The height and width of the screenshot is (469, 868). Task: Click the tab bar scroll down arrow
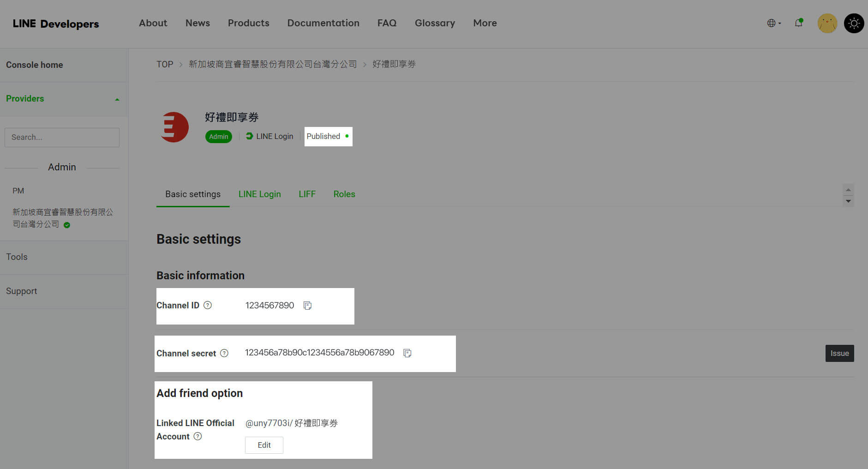pos(848,201)
